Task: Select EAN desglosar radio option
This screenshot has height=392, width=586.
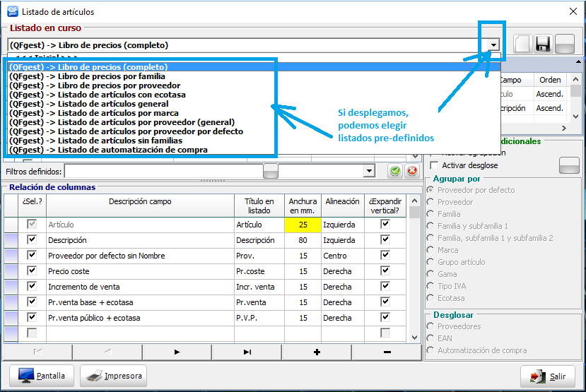Action: point(430,338)
